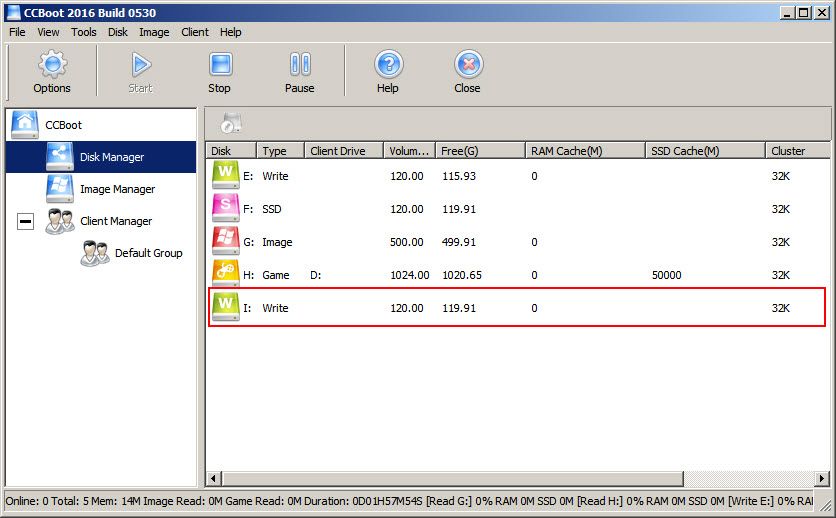Sort by the Type column header
Screen dimensions: 836x518
[280, 151]
